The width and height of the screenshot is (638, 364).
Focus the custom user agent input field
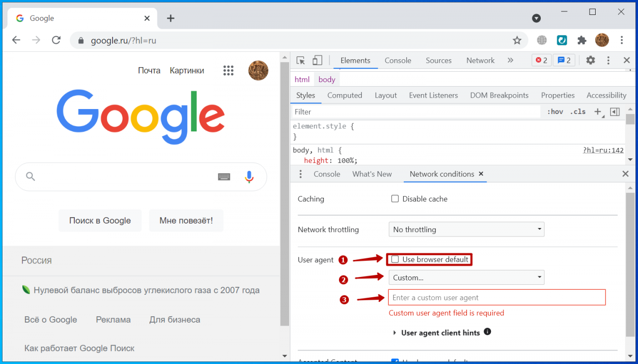(x=497, y=297)
